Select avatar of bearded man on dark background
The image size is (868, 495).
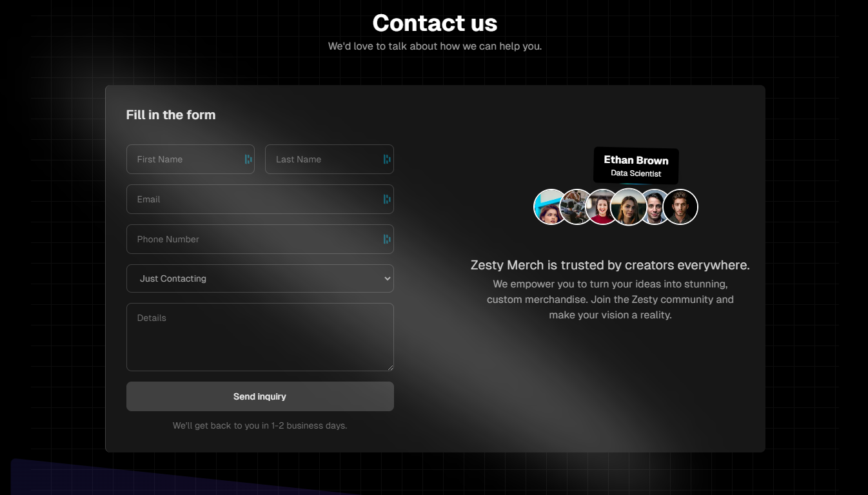point(680,207)
